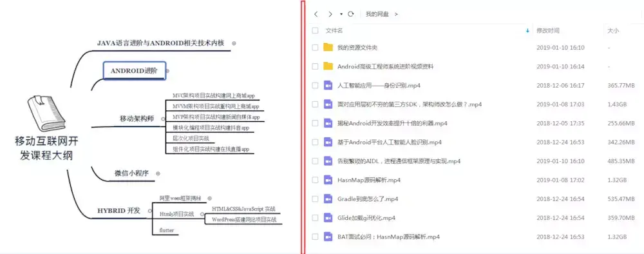Viewport: 644px width, 254px height.
Task: Sort by the 修改时间 column header
Action: click(548, 30)
